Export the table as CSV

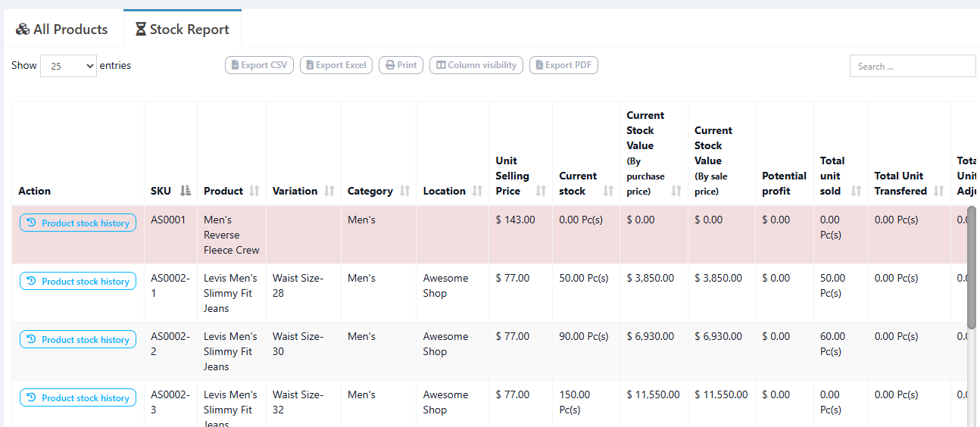(x=259, y=65)
